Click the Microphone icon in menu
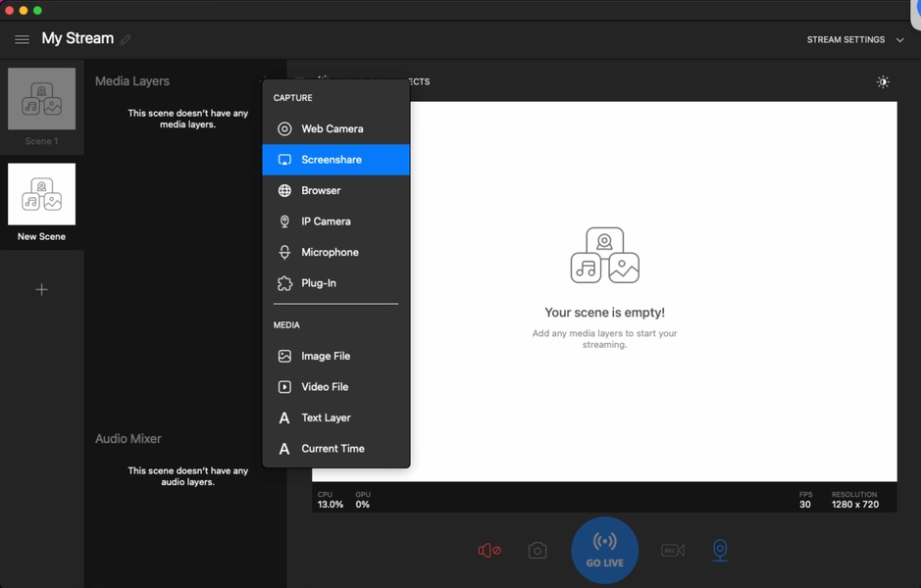 [x=284, y=252]
